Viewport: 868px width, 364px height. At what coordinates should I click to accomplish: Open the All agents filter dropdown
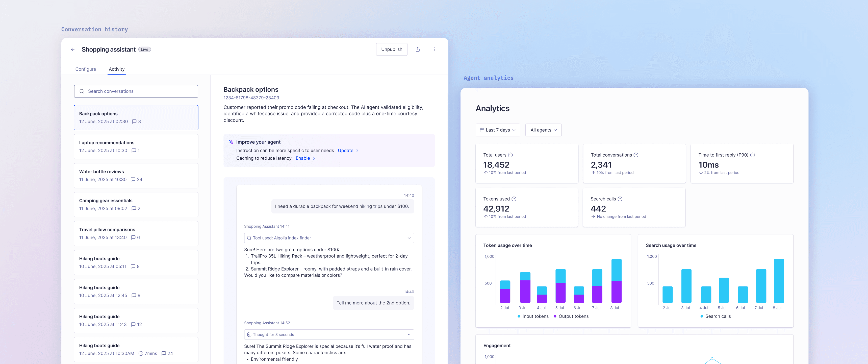point(543,130)
